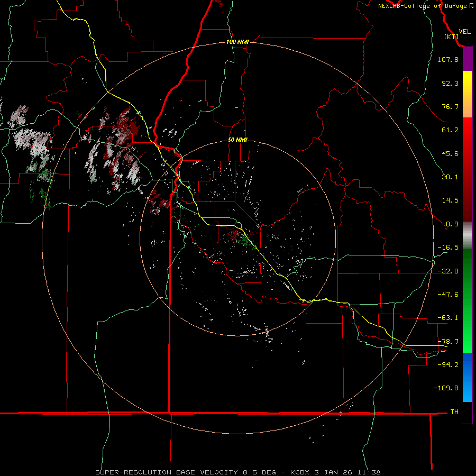Click the 45.6 velocity scale value
This screenshot has width=476, height=476.
[x=450, y=153]
